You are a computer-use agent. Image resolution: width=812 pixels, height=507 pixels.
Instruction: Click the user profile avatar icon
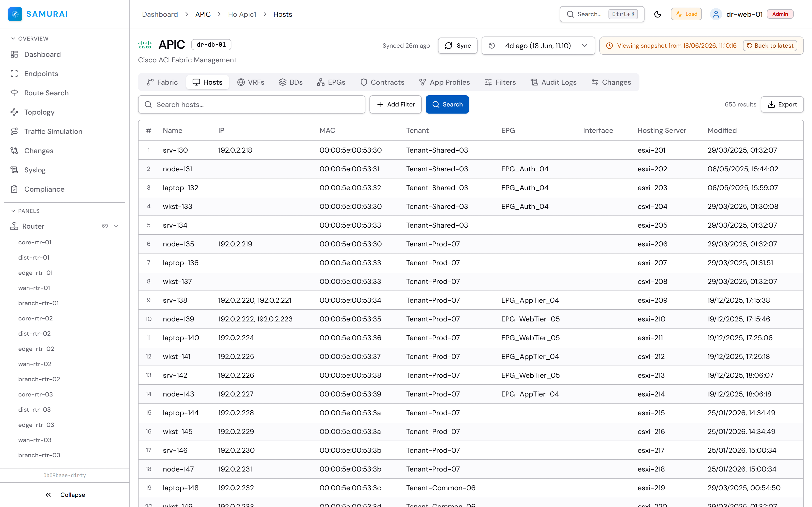(x=716, y=14)
